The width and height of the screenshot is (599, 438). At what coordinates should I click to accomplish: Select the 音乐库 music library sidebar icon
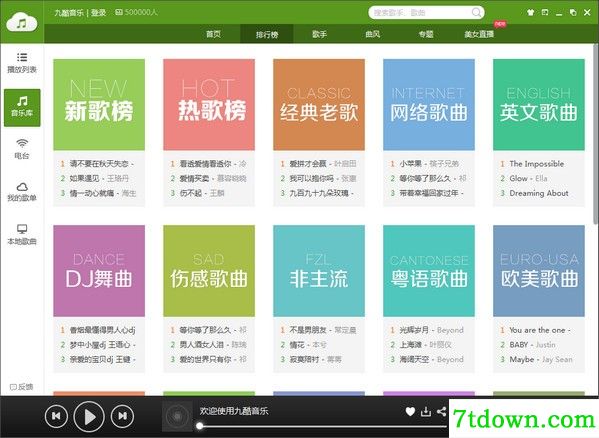click(22, 108)
